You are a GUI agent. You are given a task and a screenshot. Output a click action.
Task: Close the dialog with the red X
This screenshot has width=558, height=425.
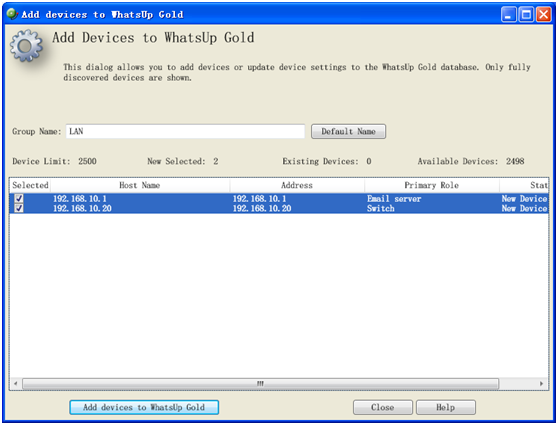(544, 15)
